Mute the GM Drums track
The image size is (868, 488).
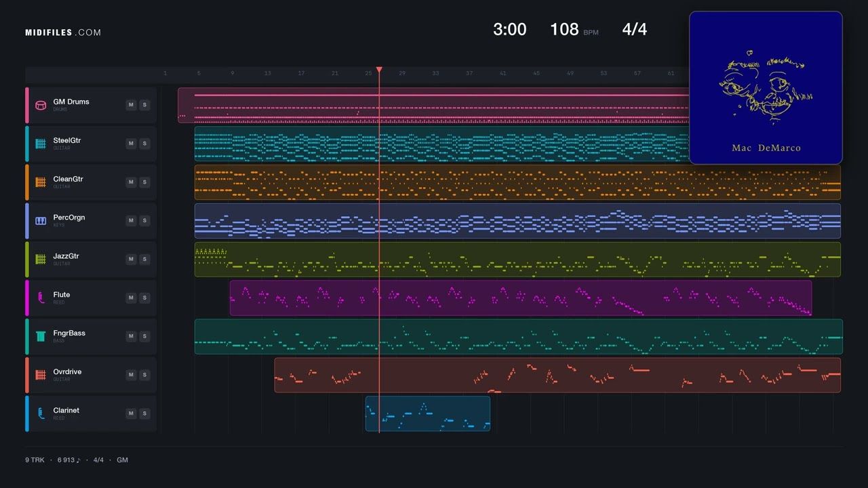point(131,105)
